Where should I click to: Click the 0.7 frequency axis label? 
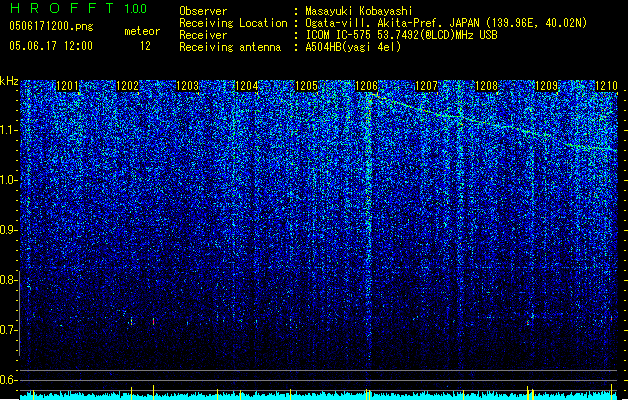[9, 330]
